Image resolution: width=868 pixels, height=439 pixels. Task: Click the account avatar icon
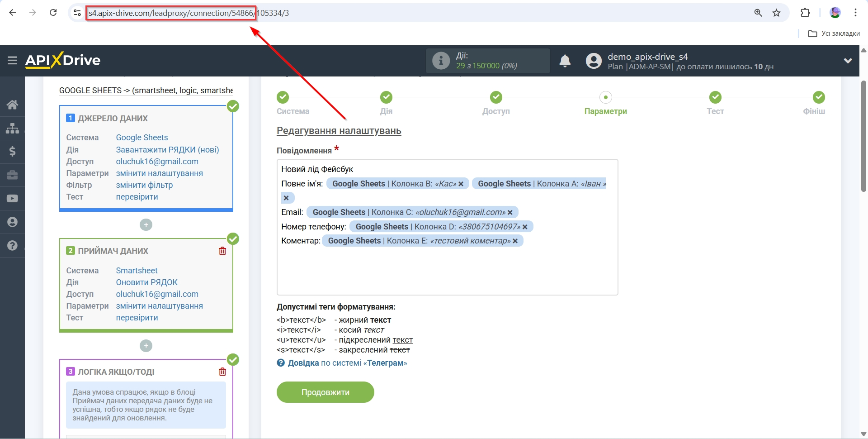tap(594, 61)
